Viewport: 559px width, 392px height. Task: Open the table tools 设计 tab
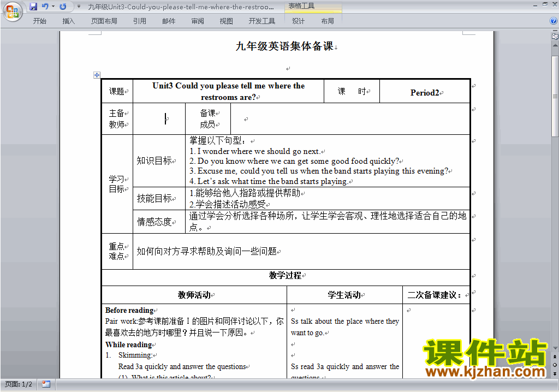click(298, 21)
